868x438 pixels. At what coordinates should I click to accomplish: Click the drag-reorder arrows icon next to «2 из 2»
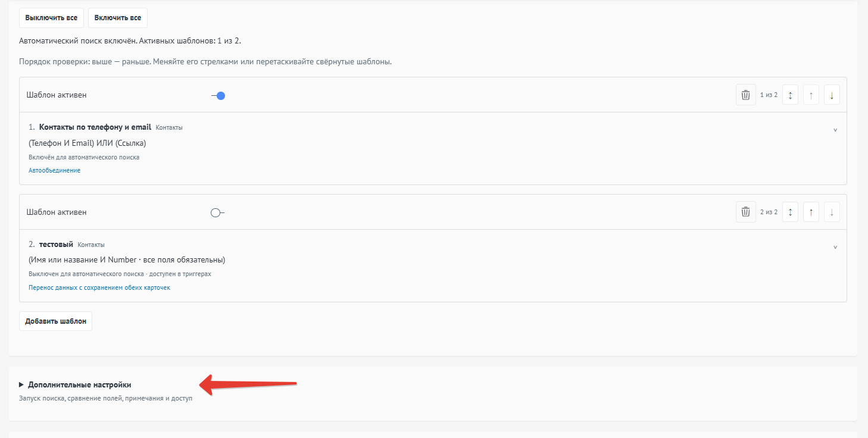tap(790, 212)
